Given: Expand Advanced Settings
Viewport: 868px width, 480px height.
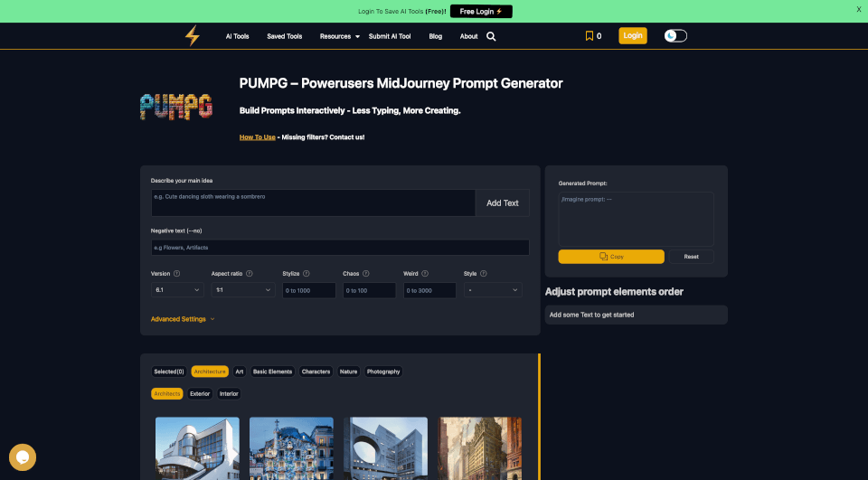Looking at the screenshot, I should tap(183, 319).
